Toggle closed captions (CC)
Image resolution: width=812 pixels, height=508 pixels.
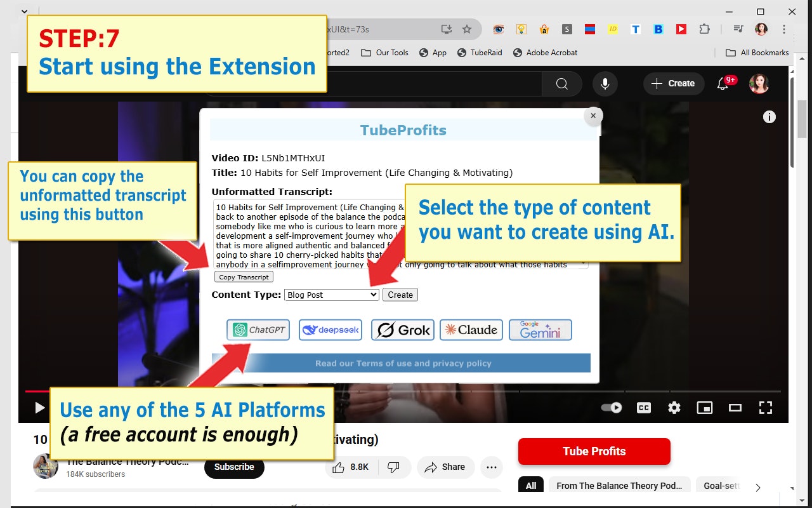(644, 408)
